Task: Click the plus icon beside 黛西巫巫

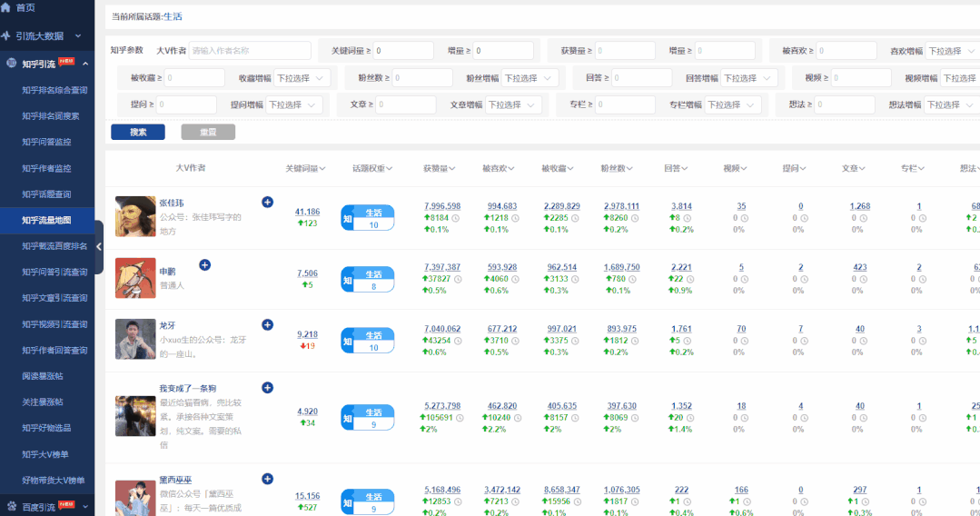Action: click(268, 479)
